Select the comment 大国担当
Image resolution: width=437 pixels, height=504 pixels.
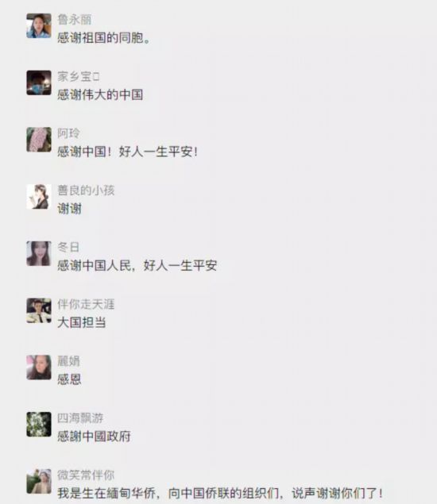tap(81, 322)
